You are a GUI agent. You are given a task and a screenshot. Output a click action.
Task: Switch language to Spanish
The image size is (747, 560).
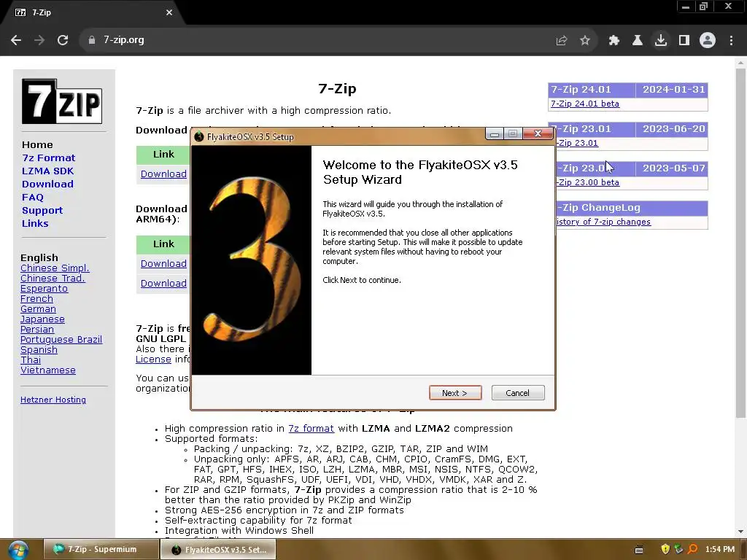(39, 350)
